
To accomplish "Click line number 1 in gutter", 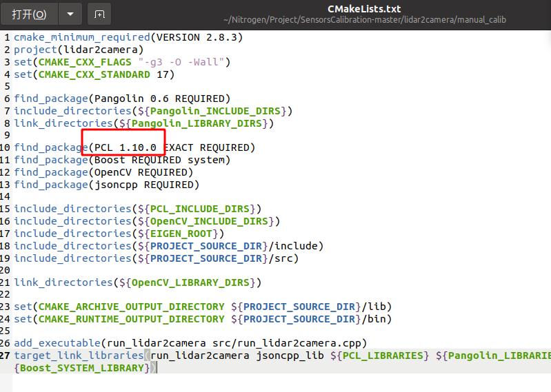I will click(7, 37).
